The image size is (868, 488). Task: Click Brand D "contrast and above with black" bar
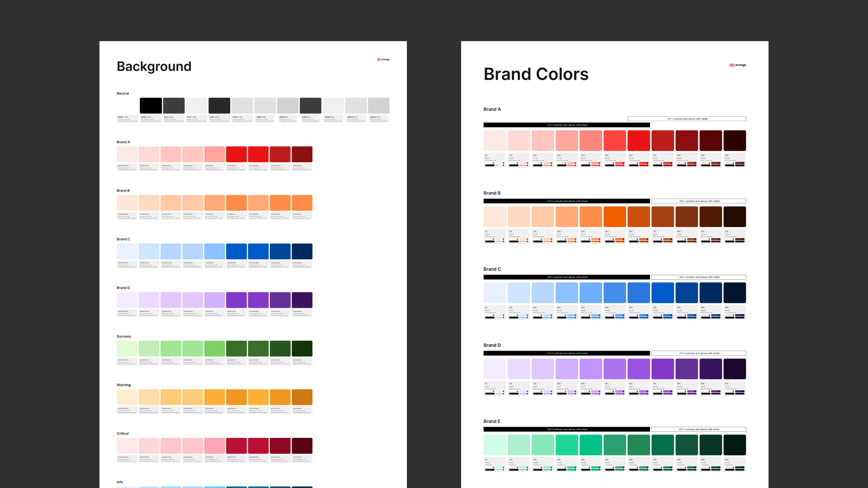567,353
